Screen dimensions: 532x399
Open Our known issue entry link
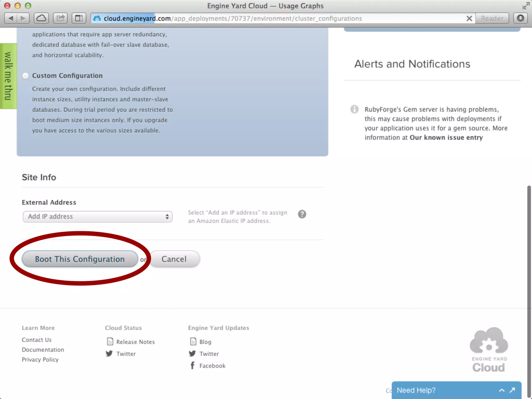click(x=446, y=138)
